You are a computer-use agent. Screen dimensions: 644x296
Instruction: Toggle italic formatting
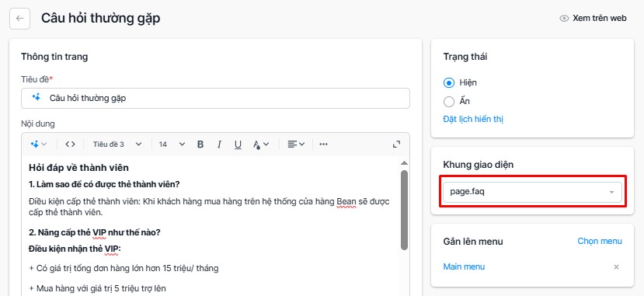(219, 144)
